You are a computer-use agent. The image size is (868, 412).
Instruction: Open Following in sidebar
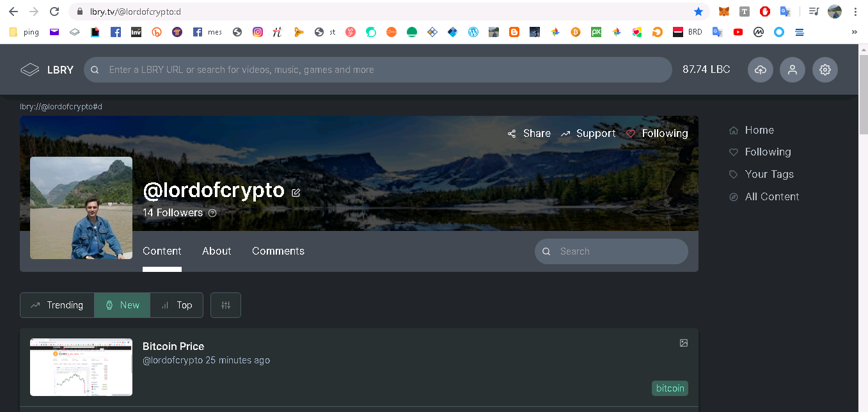(760, 152)
